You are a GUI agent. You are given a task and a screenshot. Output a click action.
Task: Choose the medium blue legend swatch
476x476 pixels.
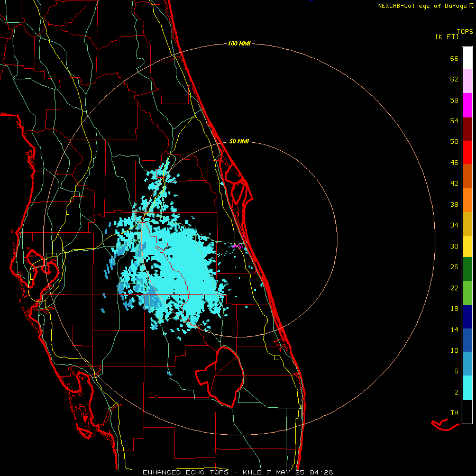coord(467,340)
